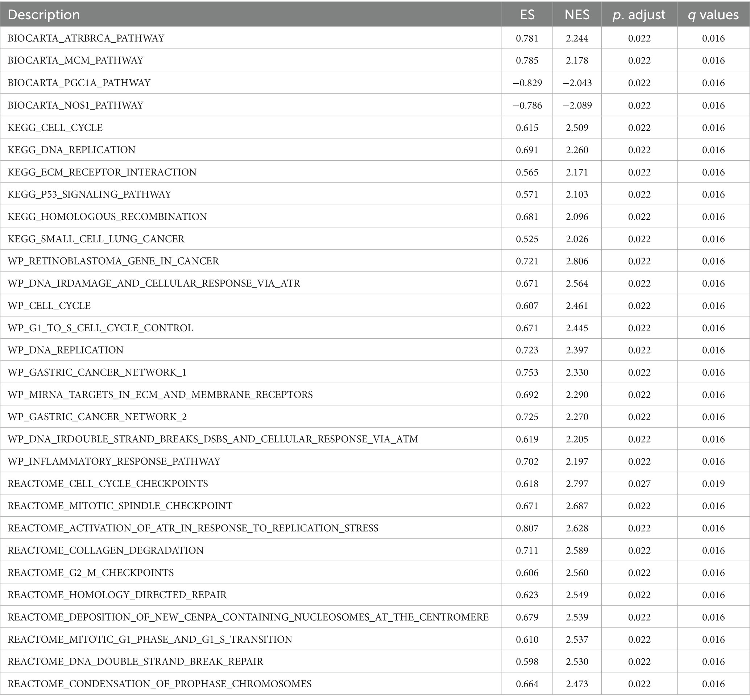Click the Description column header
The width and height of the screenshot is (750, 700).
click(44, 15)
